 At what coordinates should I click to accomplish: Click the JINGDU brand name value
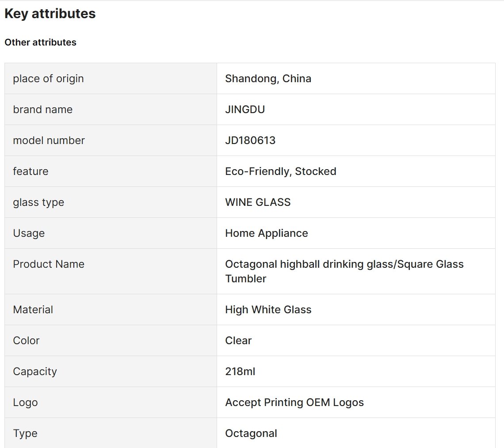click(x=245, y=110)
